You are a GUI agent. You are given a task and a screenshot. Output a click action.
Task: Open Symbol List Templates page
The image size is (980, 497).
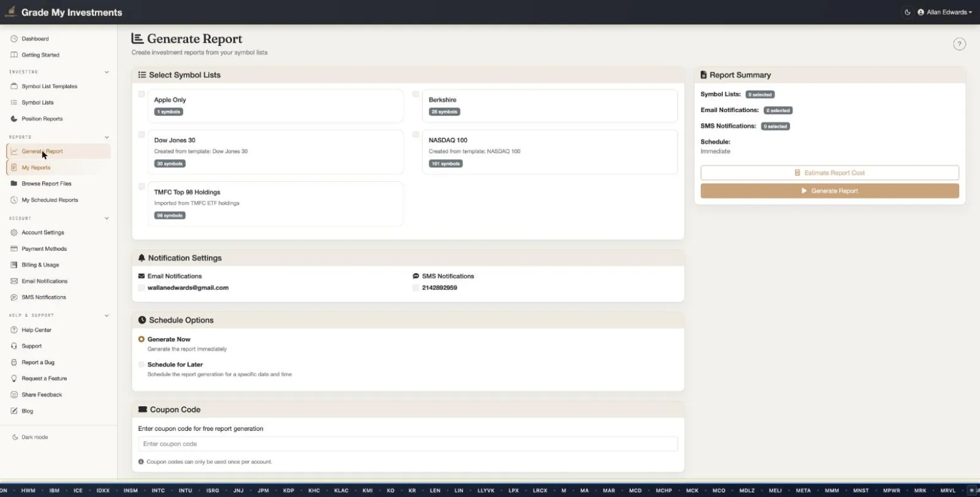point(50,86)
